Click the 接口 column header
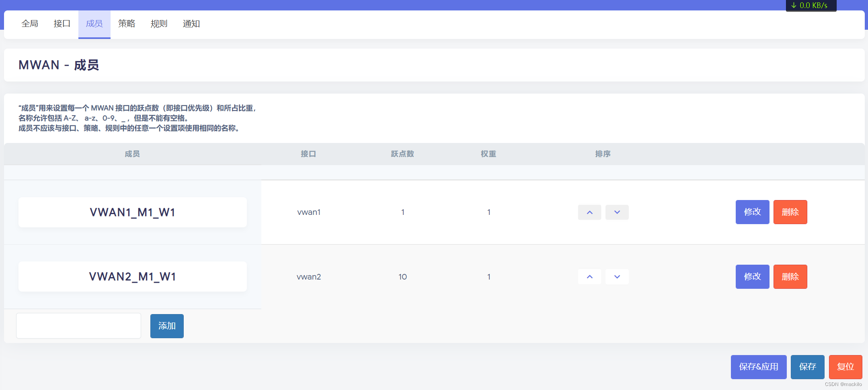The height and width of the screenshot is (390, 868). tap(308, 154)
